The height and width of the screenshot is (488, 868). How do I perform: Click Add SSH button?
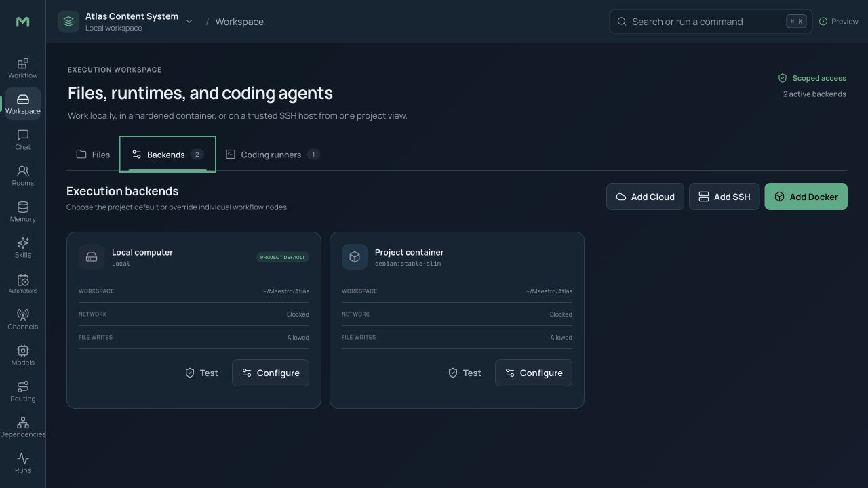pyautogui.click(x=724, y=197)
